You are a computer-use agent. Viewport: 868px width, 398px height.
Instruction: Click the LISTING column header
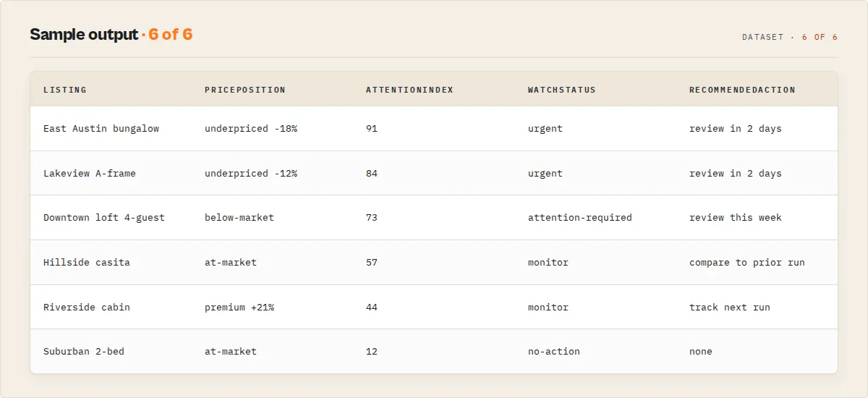(65, 90)
